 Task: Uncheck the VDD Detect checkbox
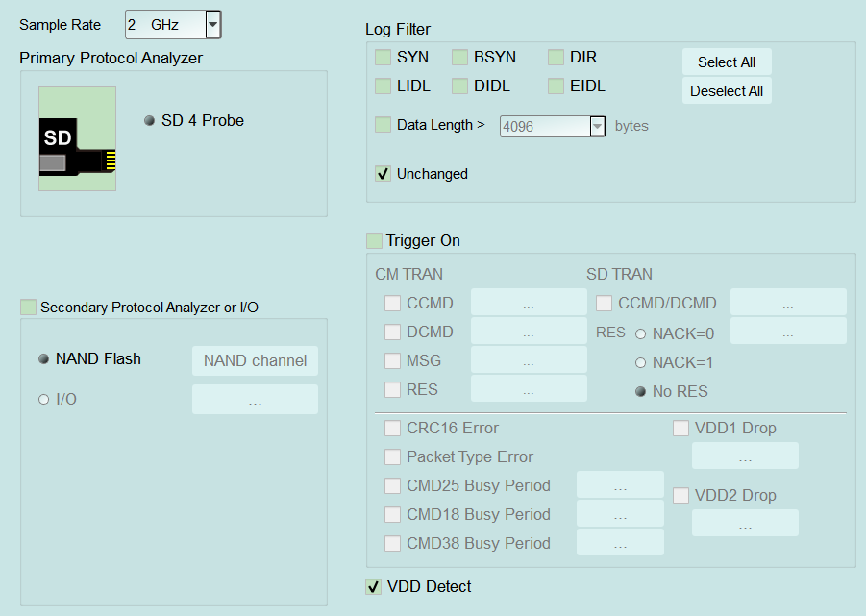click(373, 586)
